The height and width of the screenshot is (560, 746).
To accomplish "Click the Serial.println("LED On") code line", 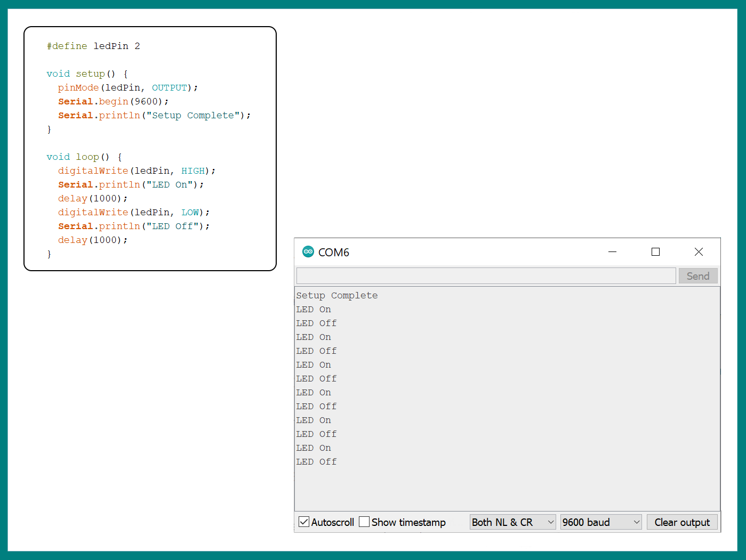I will coord(131,185).
